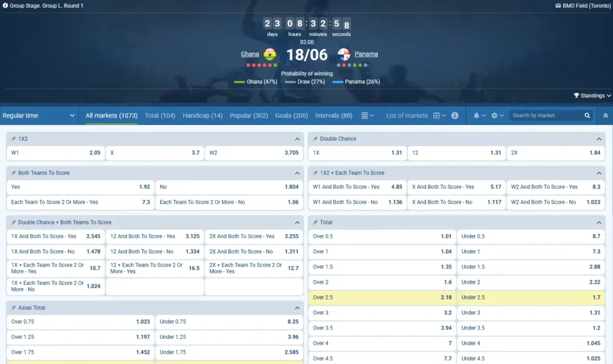Select Both Teams To Score Yes 1.92
The height and width of the screenshot is (364, 613).
click(81, 187)
